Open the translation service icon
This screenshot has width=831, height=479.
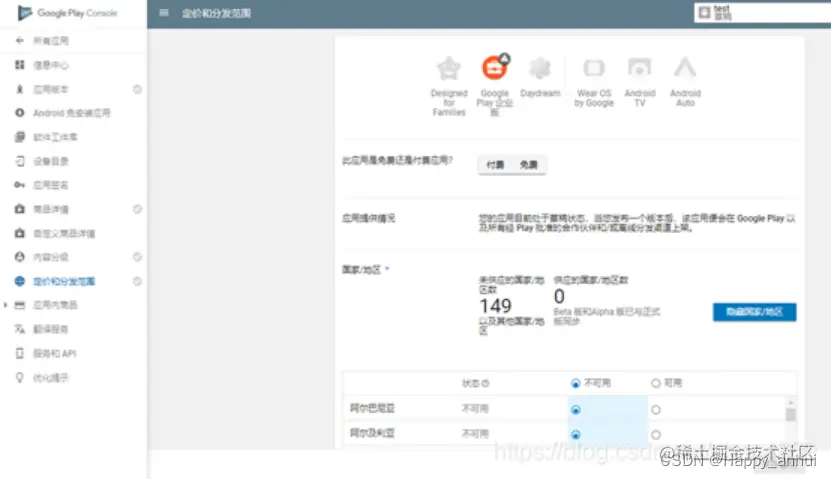click(20, 329)
